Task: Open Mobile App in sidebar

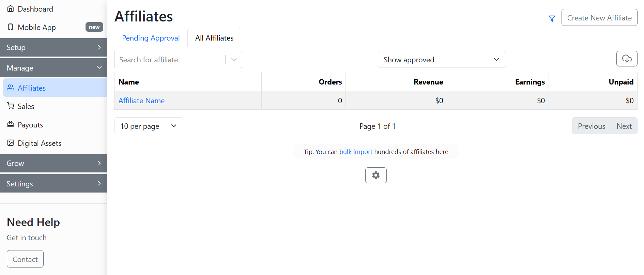Action: tap(36, 27)
